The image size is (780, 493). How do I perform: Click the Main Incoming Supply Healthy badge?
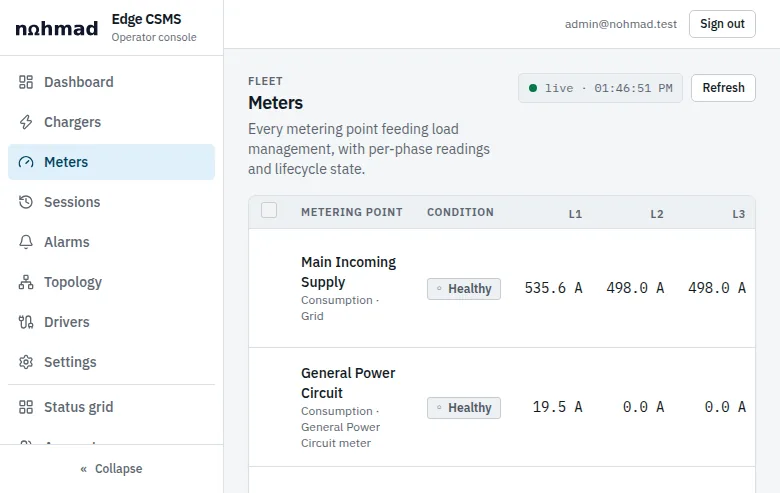[464, 289]
